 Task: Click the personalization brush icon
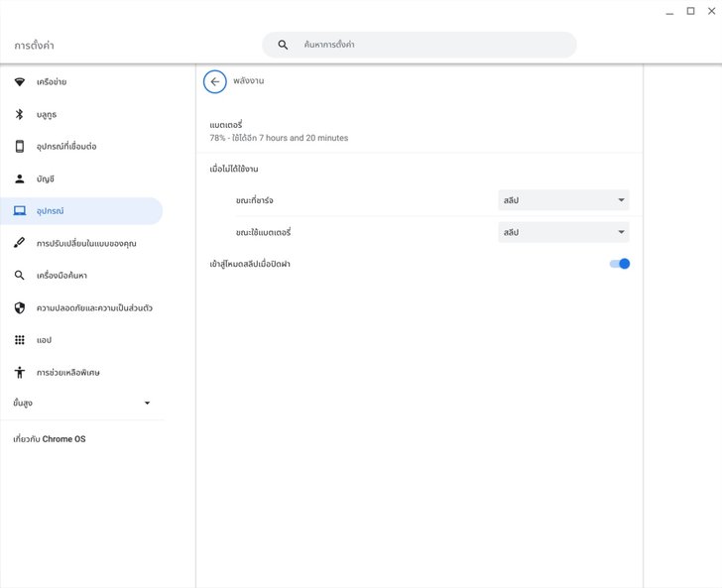click(20, 243)
